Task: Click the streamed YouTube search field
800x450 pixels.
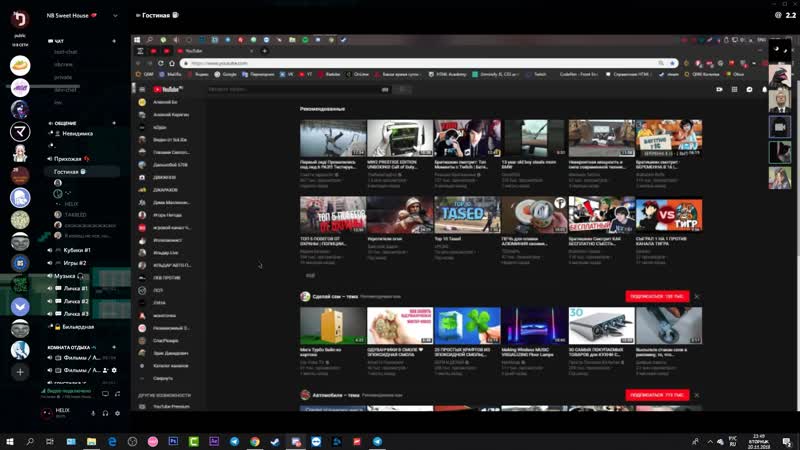Action: [293, 89]
